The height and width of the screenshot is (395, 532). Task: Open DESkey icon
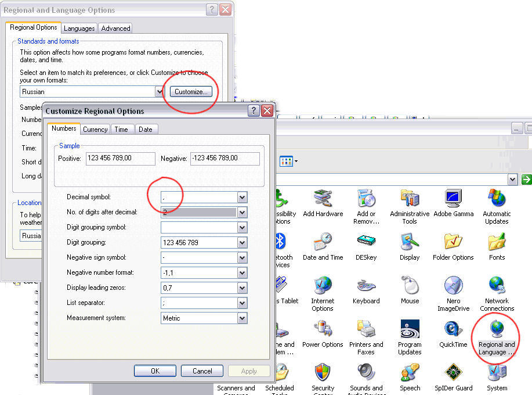(366, 242)
